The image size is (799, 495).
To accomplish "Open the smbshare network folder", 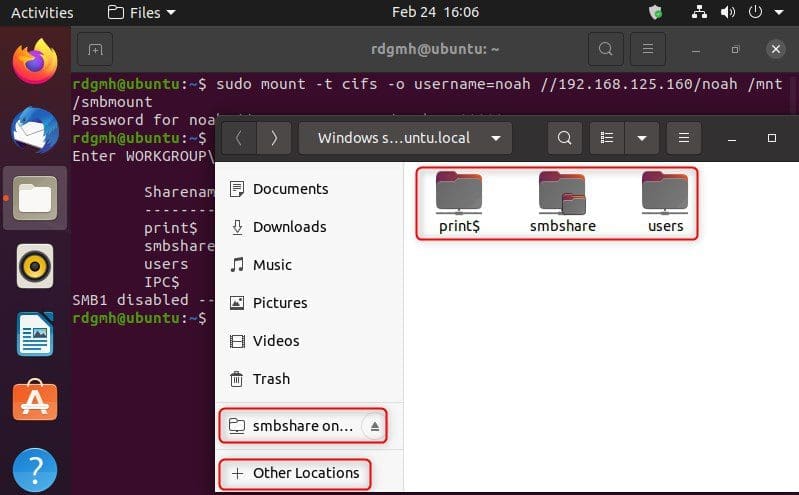I will point(562,201).
